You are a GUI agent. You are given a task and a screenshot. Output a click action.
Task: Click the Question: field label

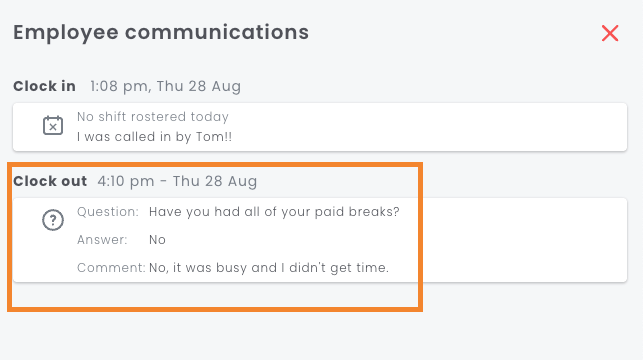108,212
